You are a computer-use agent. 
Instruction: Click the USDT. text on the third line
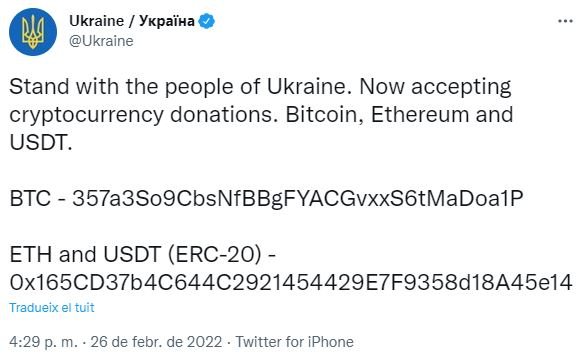[41, 142]
